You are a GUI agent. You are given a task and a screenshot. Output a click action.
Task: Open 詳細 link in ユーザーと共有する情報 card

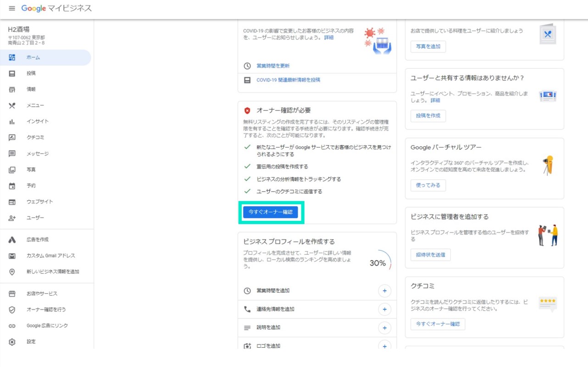pyautogui.click(x=435, y=100)
